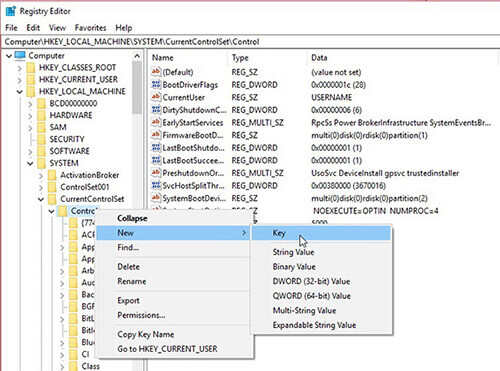Expand the HARDWARE node
This screenshot has height=371, width=500.
(x=30, y=116)
